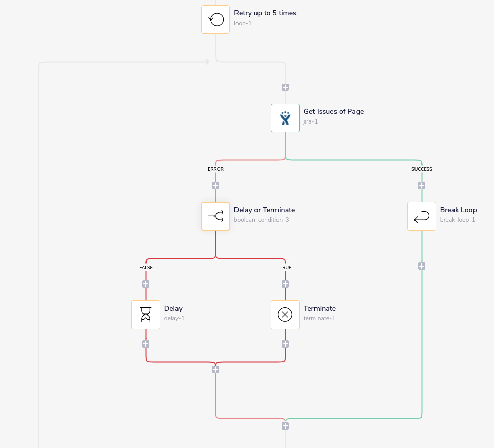Image resolution: width=494 pixels, height=448 pixels.
Task: Select the Delay hourglass node
Action: pyautogui.click(x=146, y=315)
